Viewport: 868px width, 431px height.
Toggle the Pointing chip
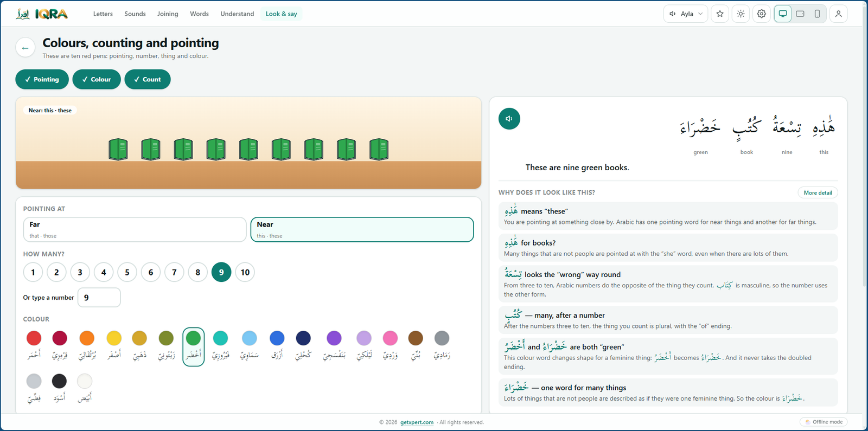(42, 79)
